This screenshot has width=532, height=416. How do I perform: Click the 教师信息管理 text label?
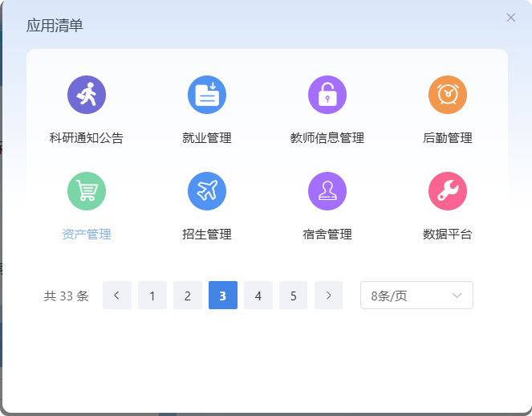coord(327,138)
